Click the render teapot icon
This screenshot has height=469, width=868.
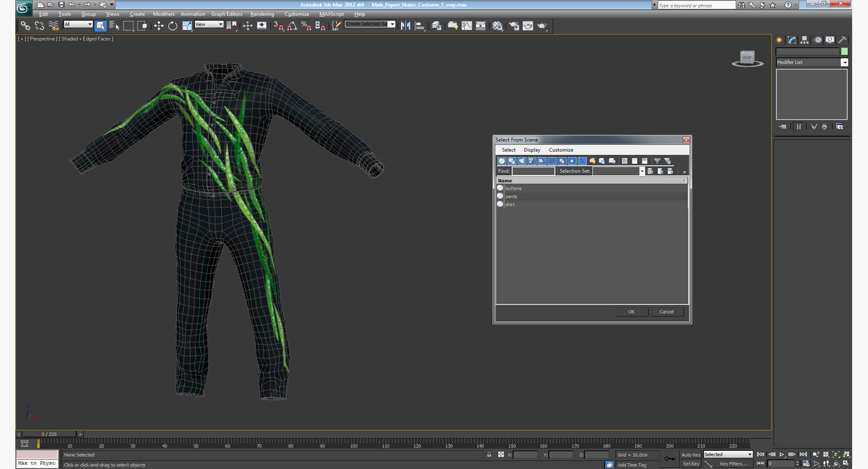pos(542,26)
